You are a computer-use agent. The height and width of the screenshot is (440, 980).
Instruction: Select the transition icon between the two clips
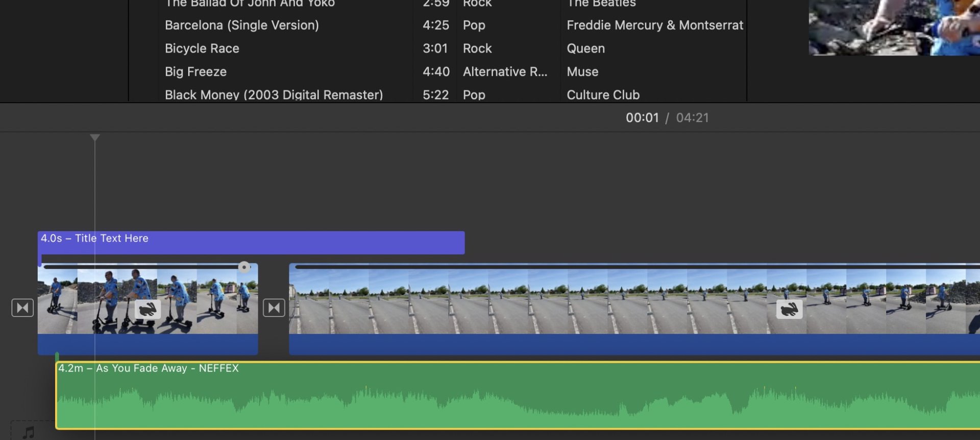[x=274, y=308]
